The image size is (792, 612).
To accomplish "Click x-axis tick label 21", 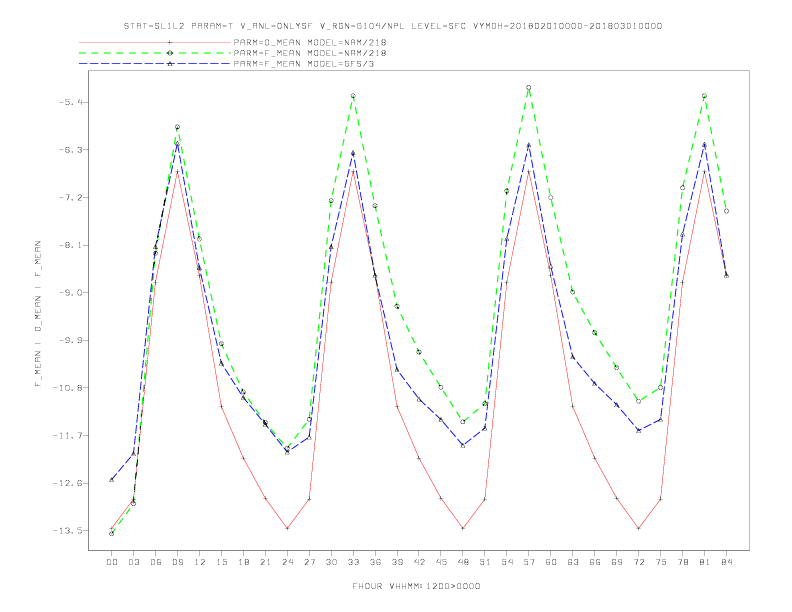I will [x=266, y=562].
